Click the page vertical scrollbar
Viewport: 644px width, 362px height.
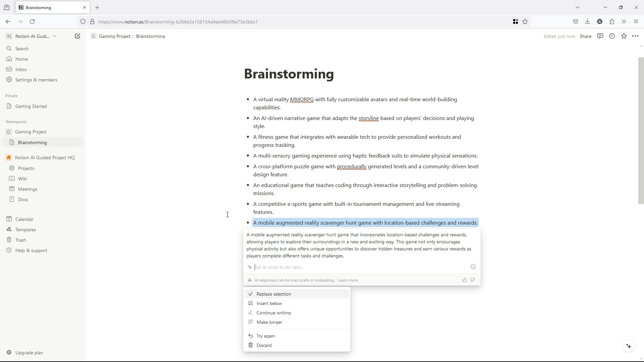pos(641,131)
